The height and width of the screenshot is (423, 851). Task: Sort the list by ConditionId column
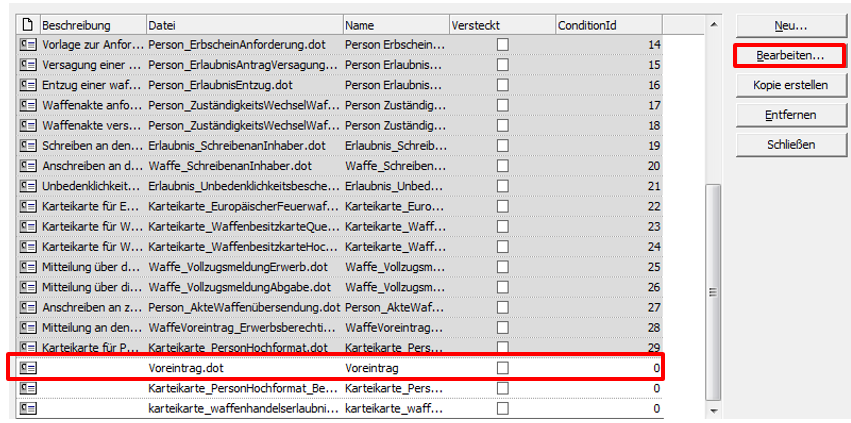(610, 24)
